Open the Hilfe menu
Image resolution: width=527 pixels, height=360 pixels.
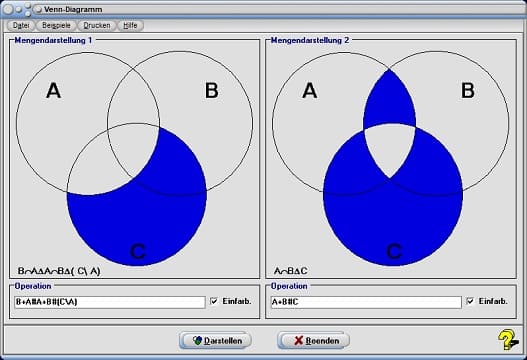point(130,25)
